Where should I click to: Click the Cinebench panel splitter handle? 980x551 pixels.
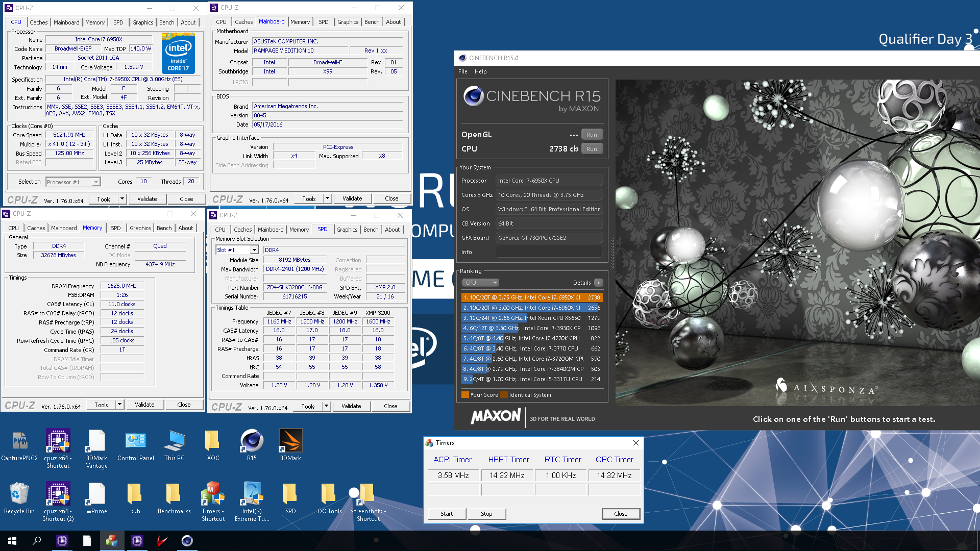(x=612, y=254)
